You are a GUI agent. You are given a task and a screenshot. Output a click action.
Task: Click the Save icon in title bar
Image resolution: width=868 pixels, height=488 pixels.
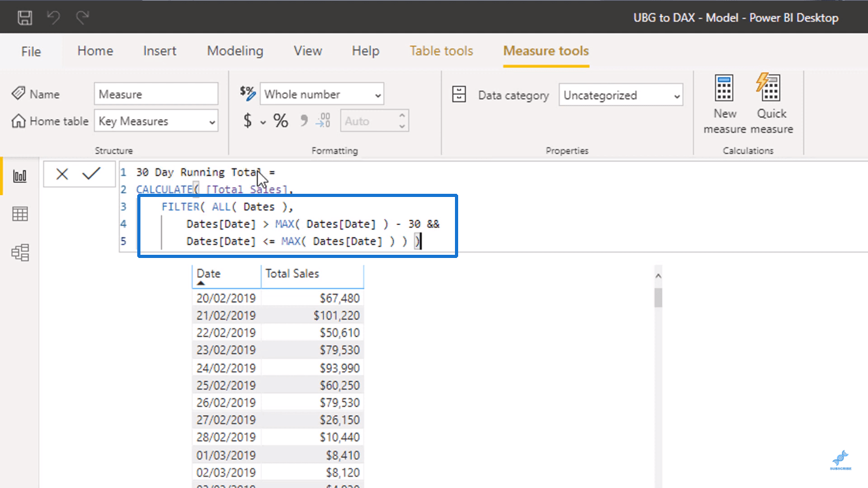click(x=25, y=18)
